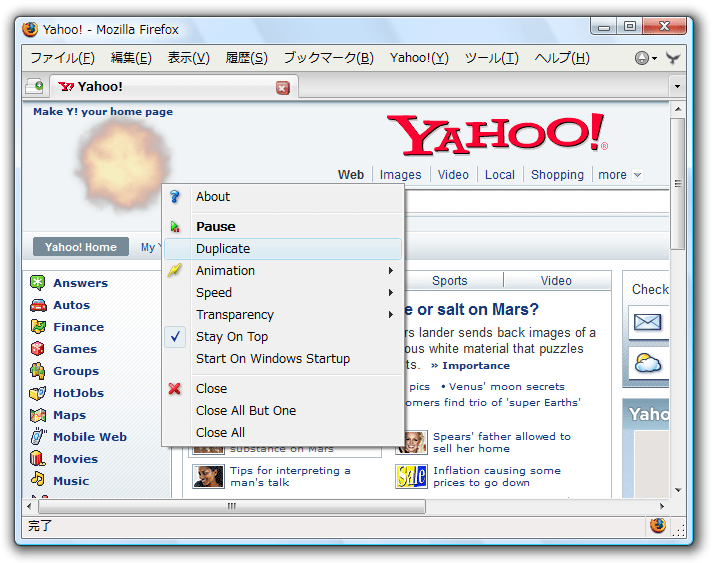Click the lightning Animation icon
The height and width of the screenshot is (563, 712).
click(x=175, y=270)
